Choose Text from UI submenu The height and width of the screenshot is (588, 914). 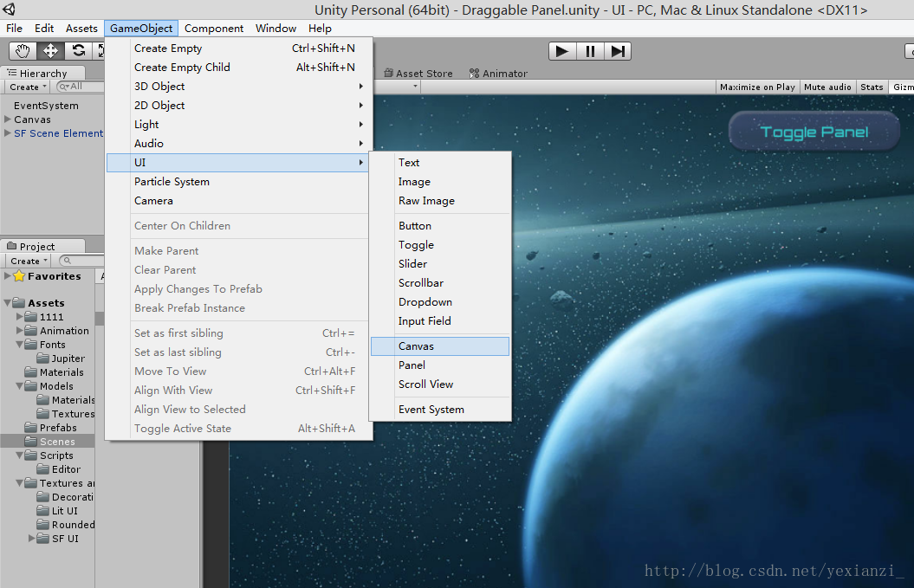[440, 163]
